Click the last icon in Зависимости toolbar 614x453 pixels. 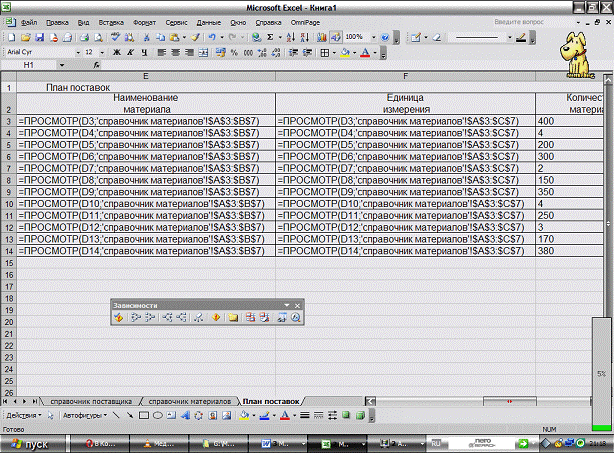click(296, 318)
